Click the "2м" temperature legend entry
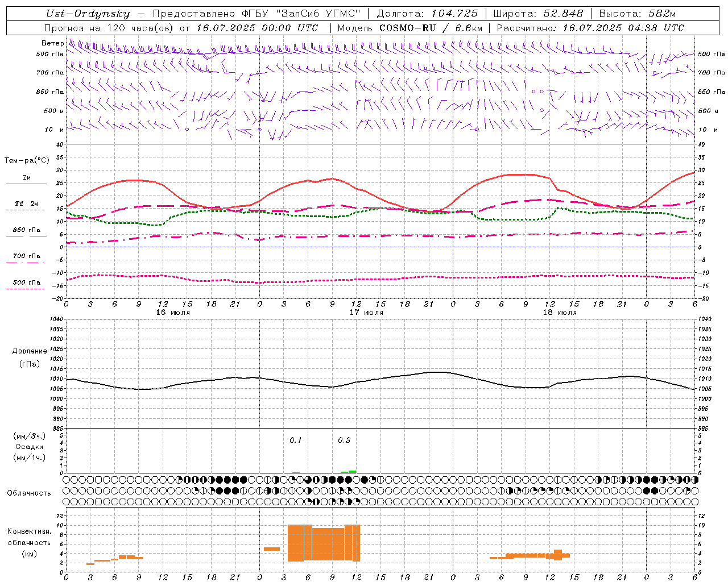 point(27,178)
